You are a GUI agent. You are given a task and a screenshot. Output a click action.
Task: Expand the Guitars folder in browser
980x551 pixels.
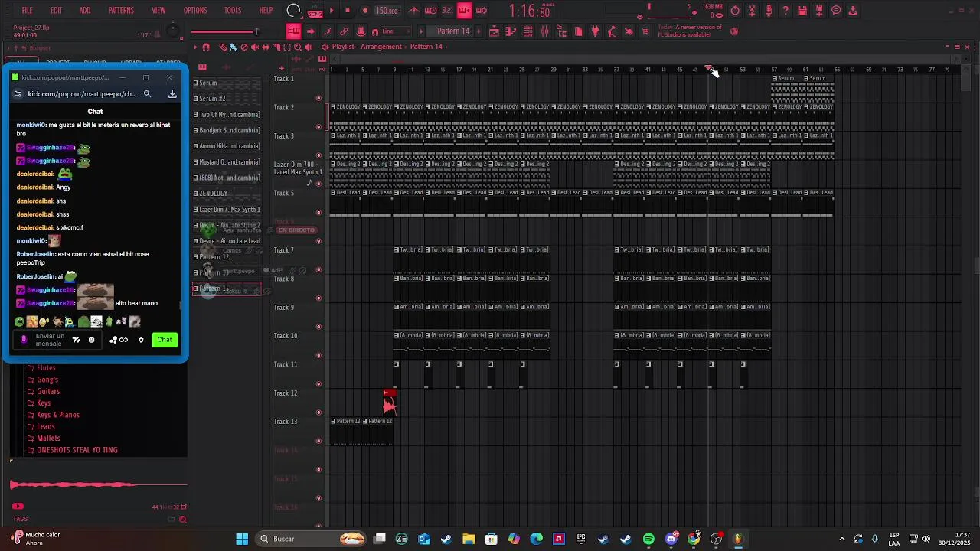coord(48,392)
